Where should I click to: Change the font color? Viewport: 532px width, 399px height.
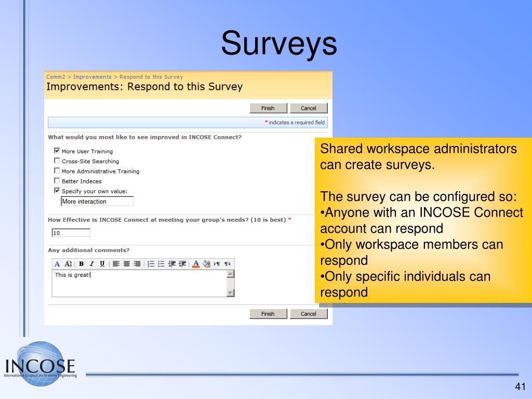pyautogui.click(x=196, y=263)
